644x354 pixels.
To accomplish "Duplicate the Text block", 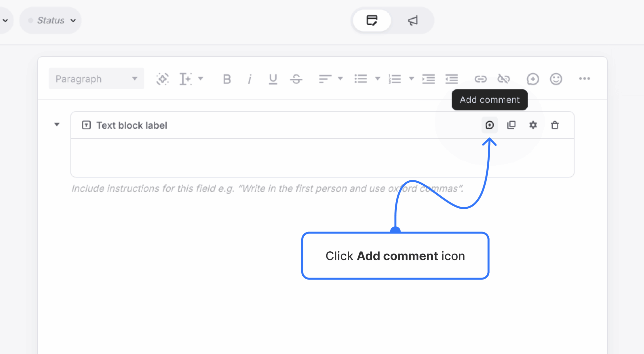I will click(x=511, y=125).
